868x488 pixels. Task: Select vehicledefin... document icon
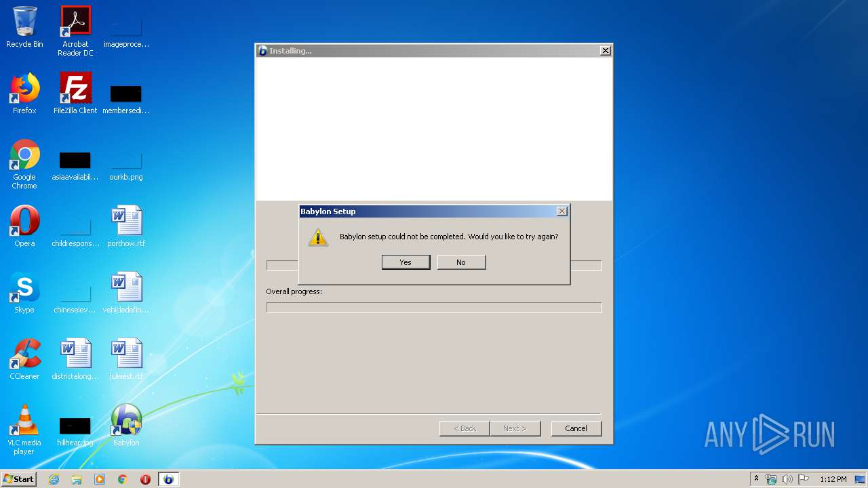click(126, 293)
